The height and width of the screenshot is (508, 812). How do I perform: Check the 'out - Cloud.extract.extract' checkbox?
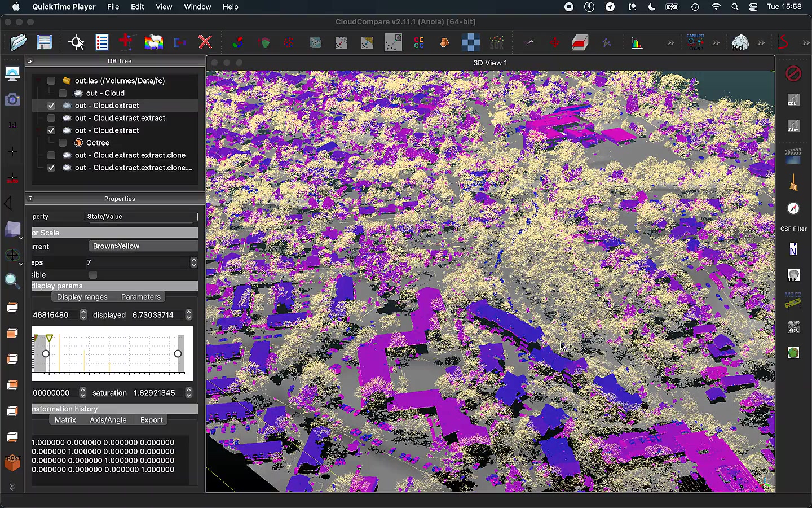click(x=51, y=118)
